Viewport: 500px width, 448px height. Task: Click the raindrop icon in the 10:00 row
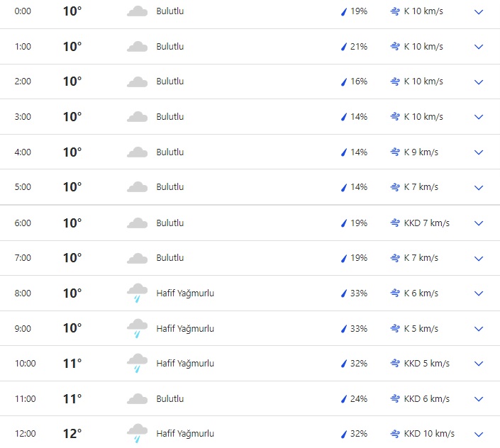click(343, 364)
